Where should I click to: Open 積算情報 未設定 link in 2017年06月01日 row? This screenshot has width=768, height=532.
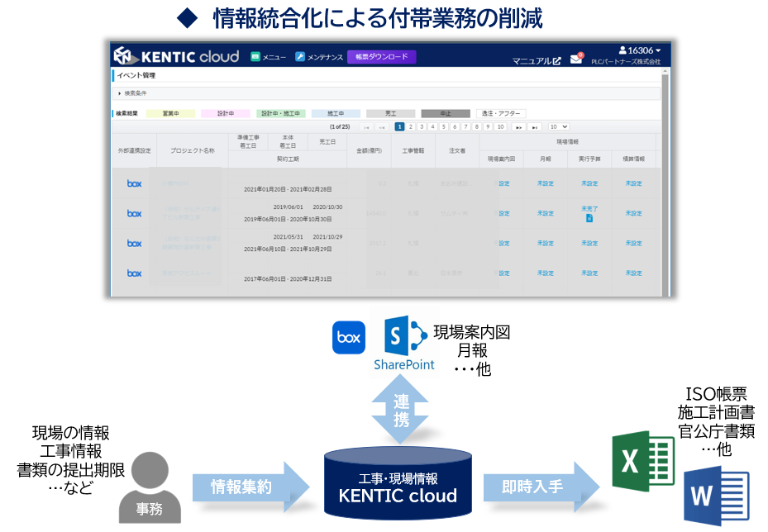(633, 273)
